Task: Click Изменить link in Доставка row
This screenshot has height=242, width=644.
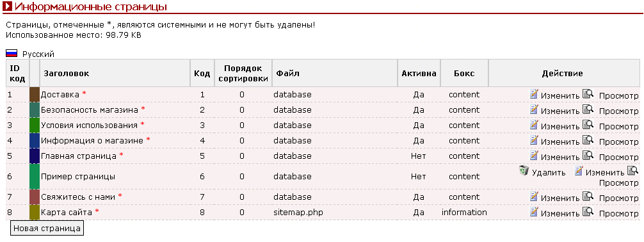Action: [560, 96]
